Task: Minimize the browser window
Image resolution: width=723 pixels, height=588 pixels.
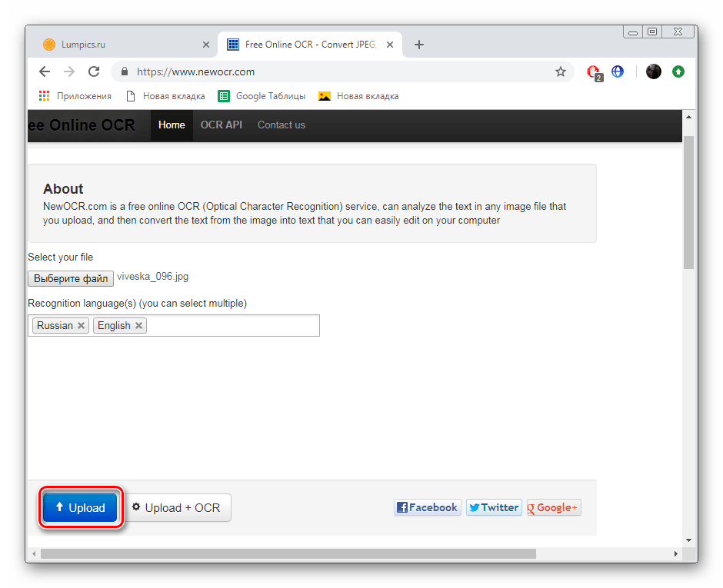Action: [x=633, y=32]
